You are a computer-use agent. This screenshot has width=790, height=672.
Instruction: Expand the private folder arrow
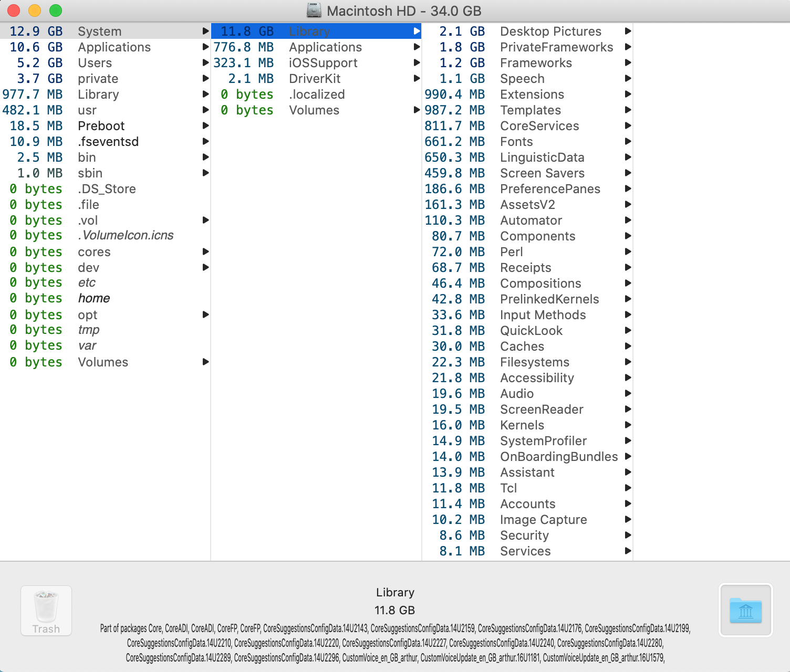point(206,79)
